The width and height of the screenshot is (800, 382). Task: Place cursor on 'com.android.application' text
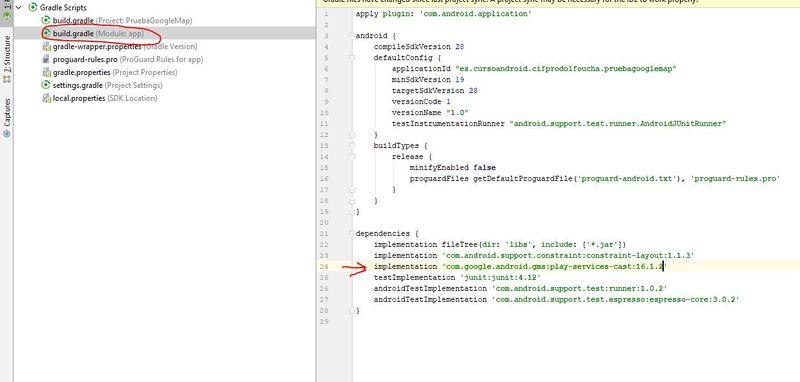(x=476, y=14)
